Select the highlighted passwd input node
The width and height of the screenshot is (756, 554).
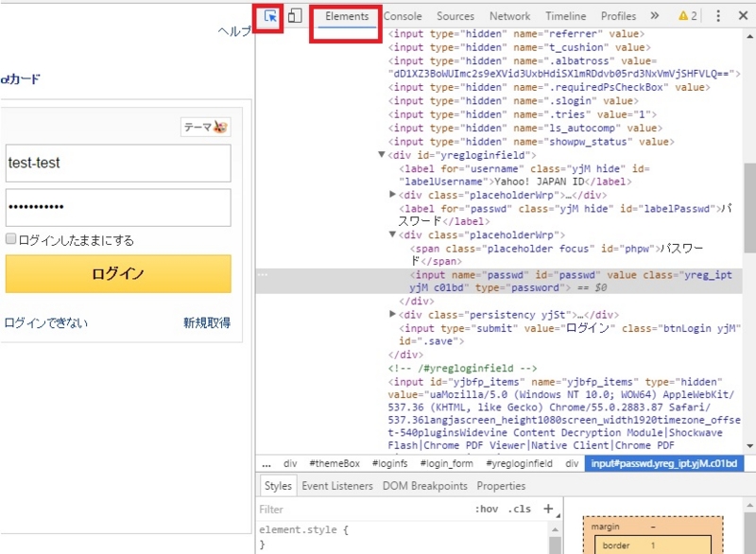(x=499, y=281)
